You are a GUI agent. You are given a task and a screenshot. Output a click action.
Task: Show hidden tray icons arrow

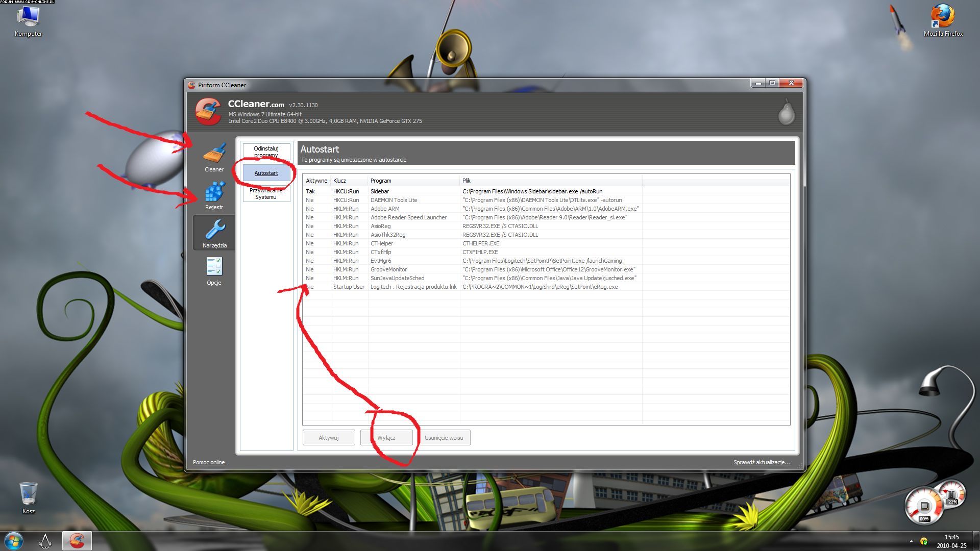[911, 541]
